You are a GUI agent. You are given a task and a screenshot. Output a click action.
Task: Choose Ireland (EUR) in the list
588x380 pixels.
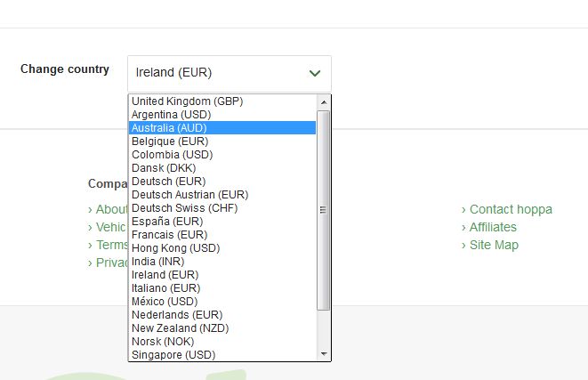point(222,275)
